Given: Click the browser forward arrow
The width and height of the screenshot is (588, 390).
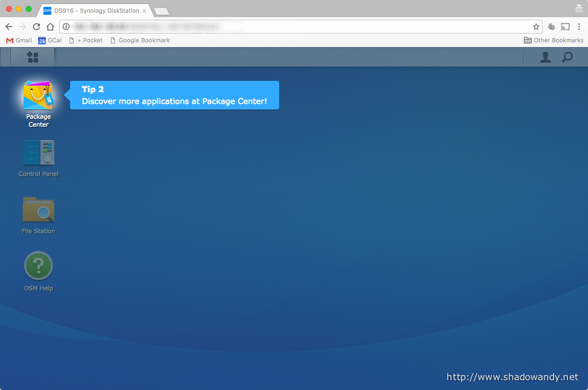Looking at the screenshot, I should click(23, 27).
